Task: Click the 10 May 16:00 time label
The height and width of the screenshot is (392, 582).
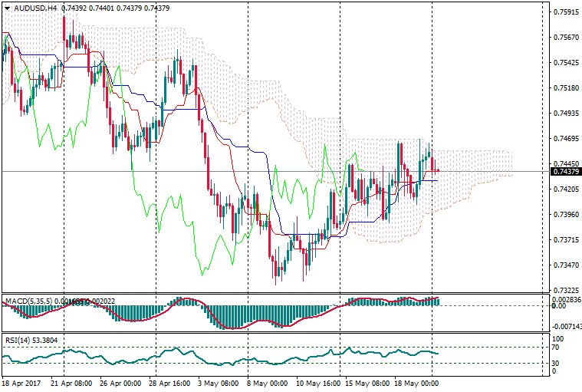Action: tap(317, 382)
